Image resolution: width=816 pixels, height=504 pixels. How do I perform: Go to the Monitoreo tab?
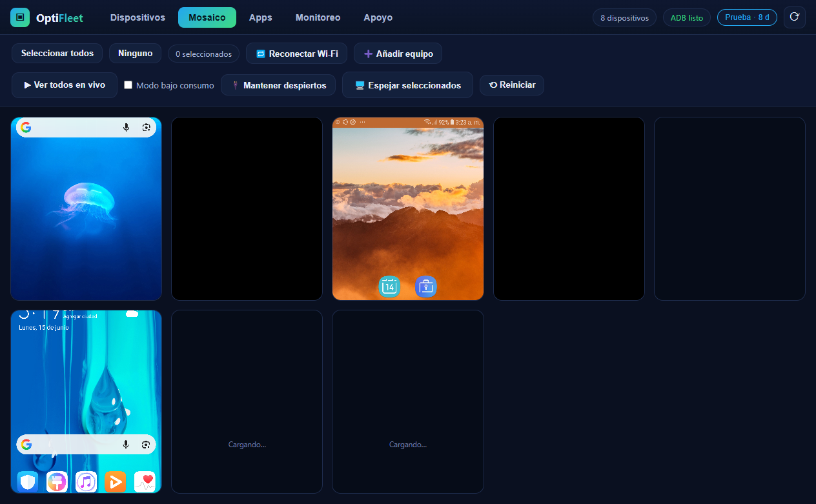318,17
